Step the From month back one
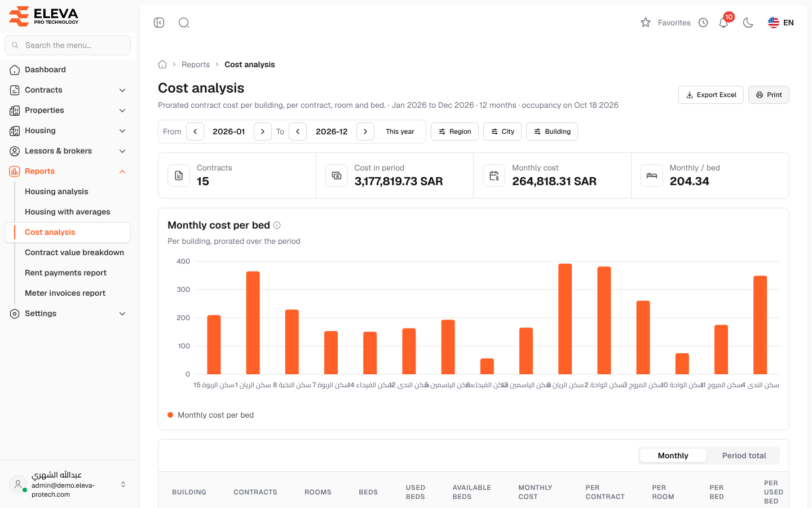Viewport: 812px width, 508px height. (195, 132)
